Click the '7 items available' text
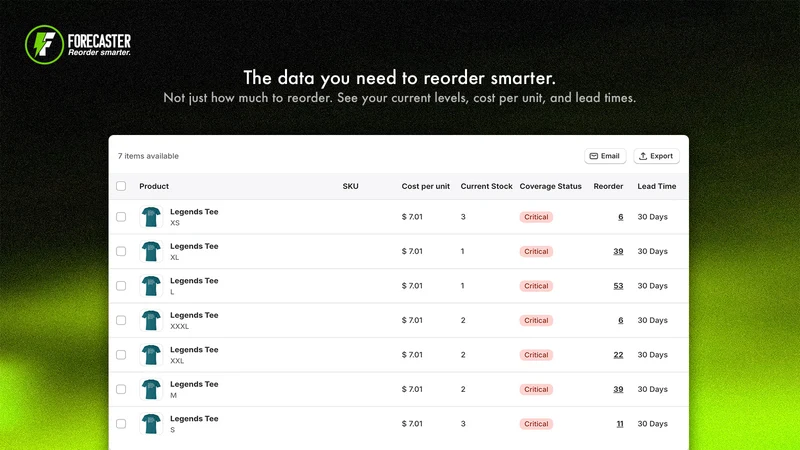 tap(148, 156)
